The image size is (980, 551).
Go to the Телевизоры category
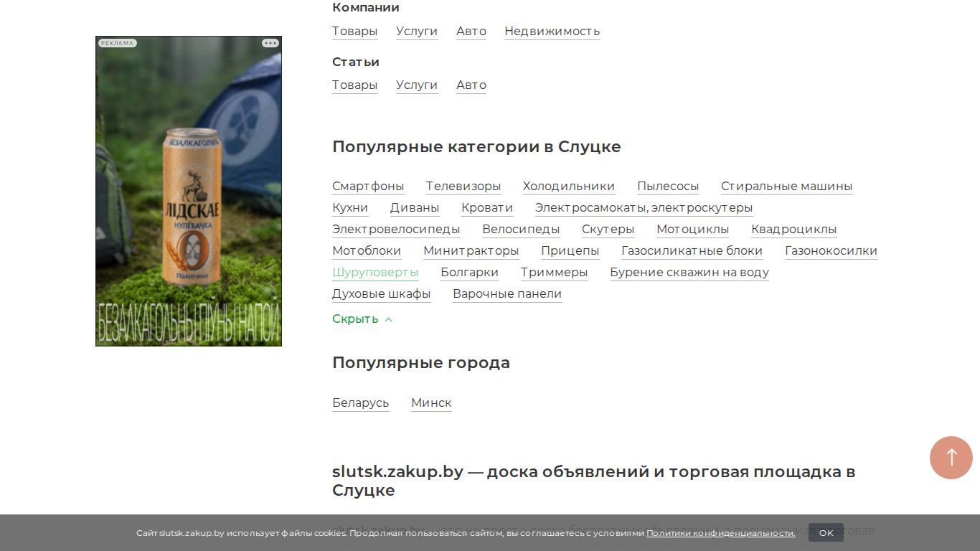(463, 186)
